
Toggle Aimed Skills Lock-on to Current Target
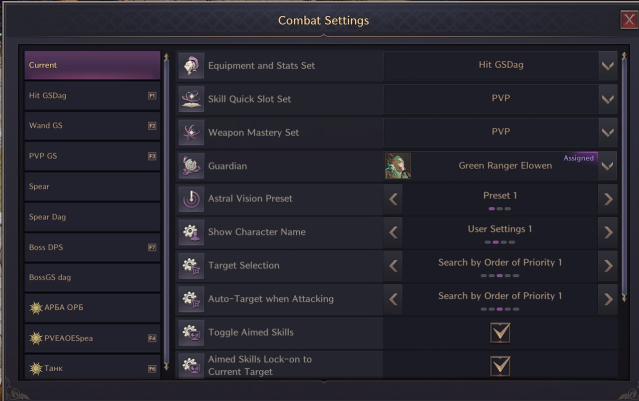pos(500,365)
